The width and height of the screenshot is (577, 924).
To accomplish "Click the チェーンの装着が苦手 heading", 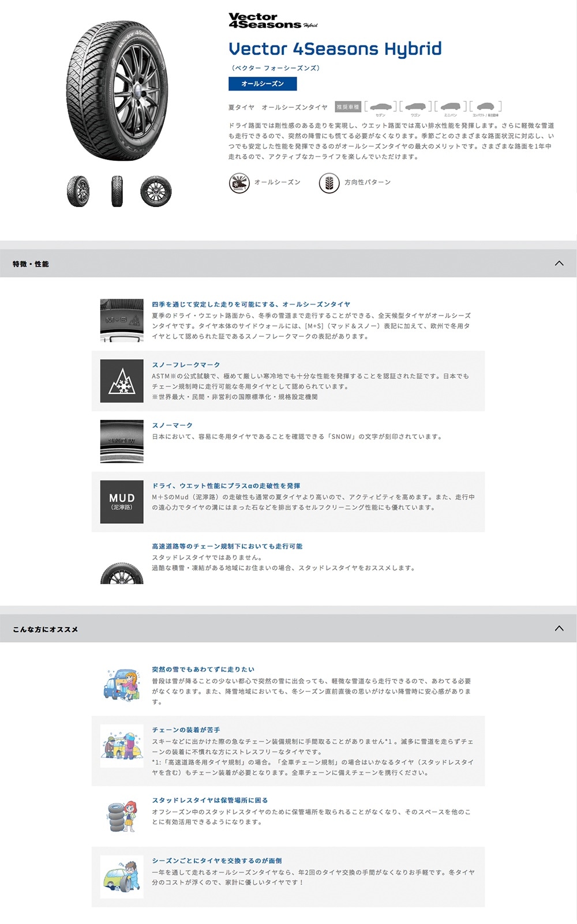I will (x=186, y=730).
